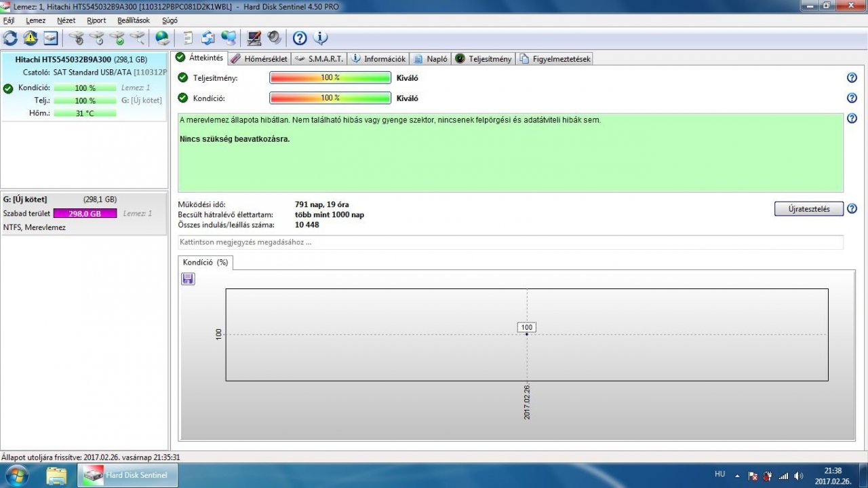Click the Újratesztelés button
868x488 pixels.
[x=808, y=209]
